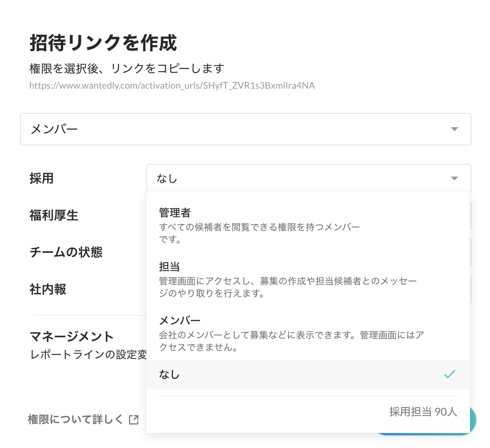This screenshot has width=490, height=448.
Task: Click the レポートラインの設定 description text
Action: tap(88, 354)
